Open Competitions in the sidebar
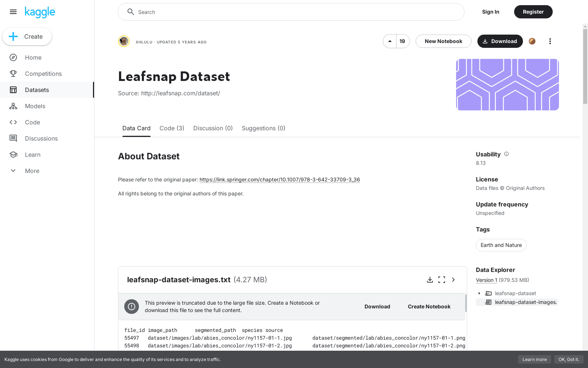Viewport: 588px width, 368px height. (47, 74)
